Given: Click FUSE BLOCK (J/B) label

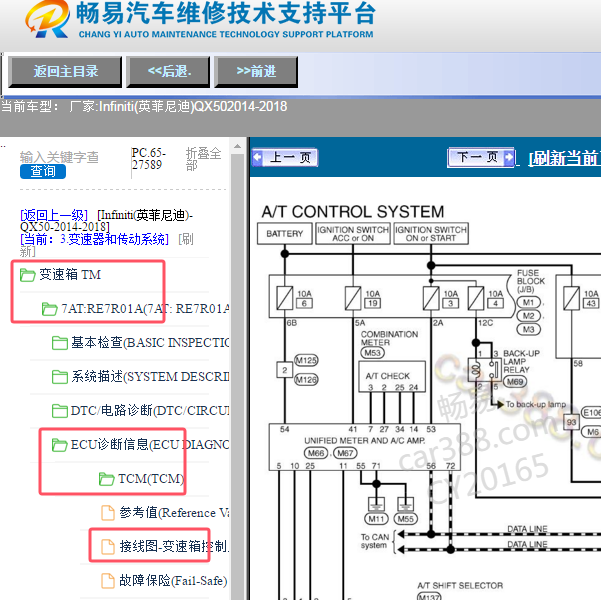Looking at the screenshot, I should point(530,281).
